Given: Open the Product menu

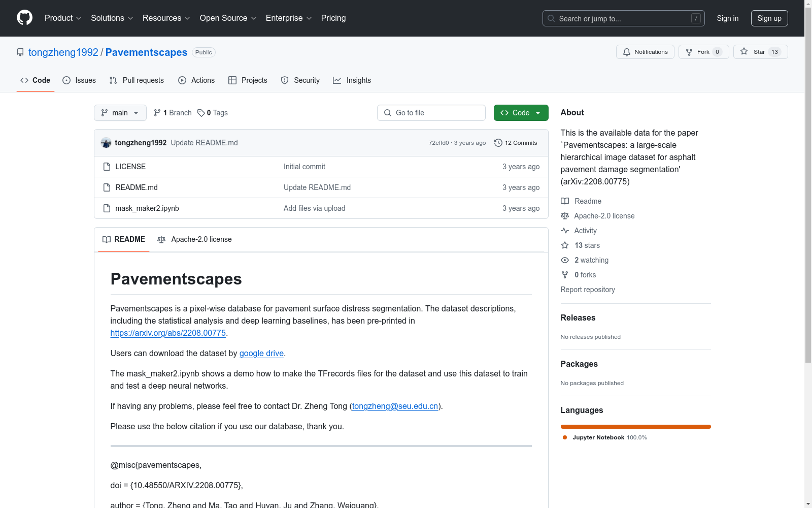Looking at the screenshot, I should 63,18.
